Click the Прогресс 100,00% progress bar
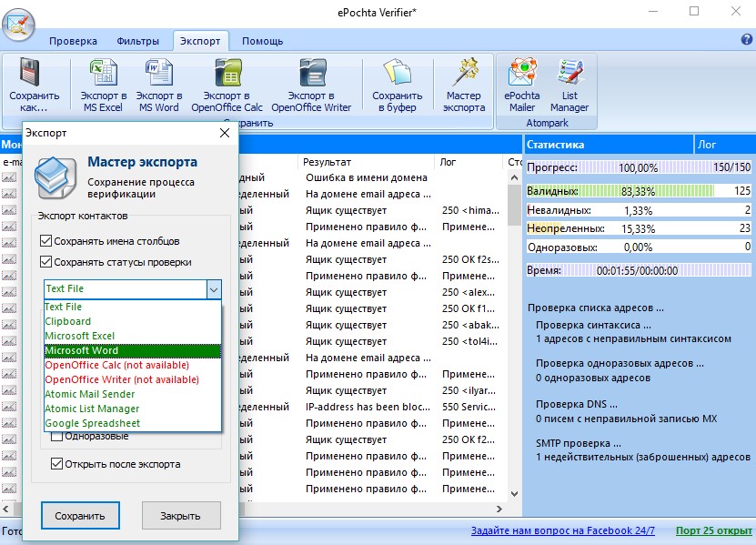The image size is (756, 545). point(639,167)
